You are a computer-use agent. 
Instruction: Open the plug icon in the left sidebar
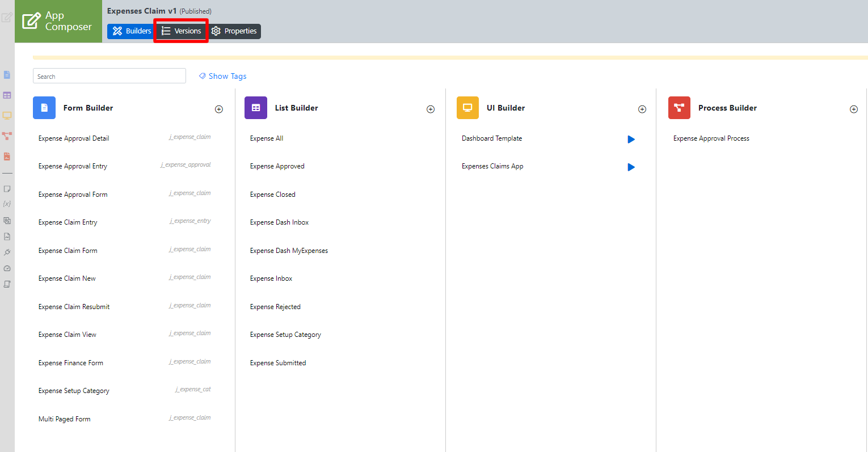(x=7, y=252)
